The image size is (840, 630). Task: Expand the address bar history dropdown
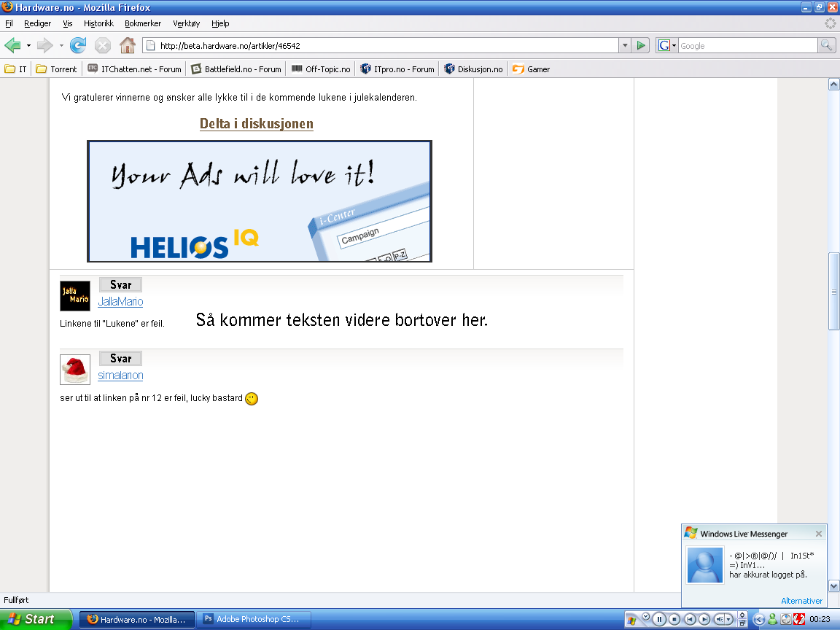[625, 45]
